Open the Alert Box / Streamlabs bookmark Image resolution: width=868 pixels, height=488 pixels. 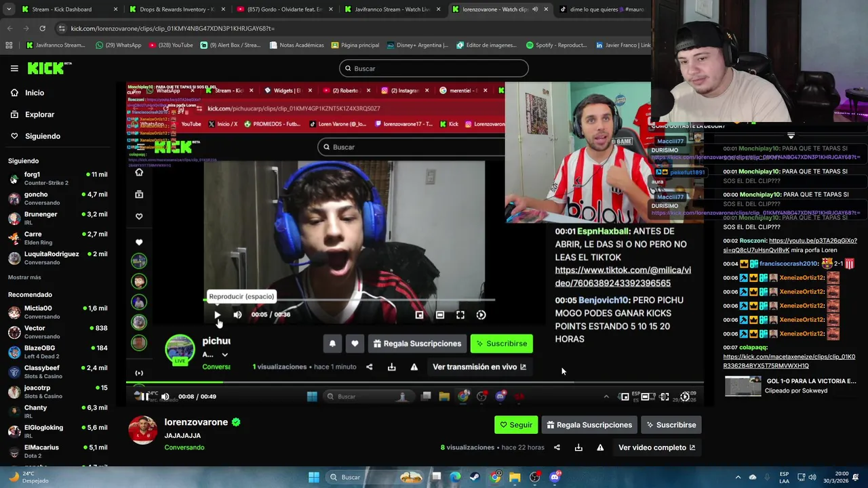pos(230,45)
